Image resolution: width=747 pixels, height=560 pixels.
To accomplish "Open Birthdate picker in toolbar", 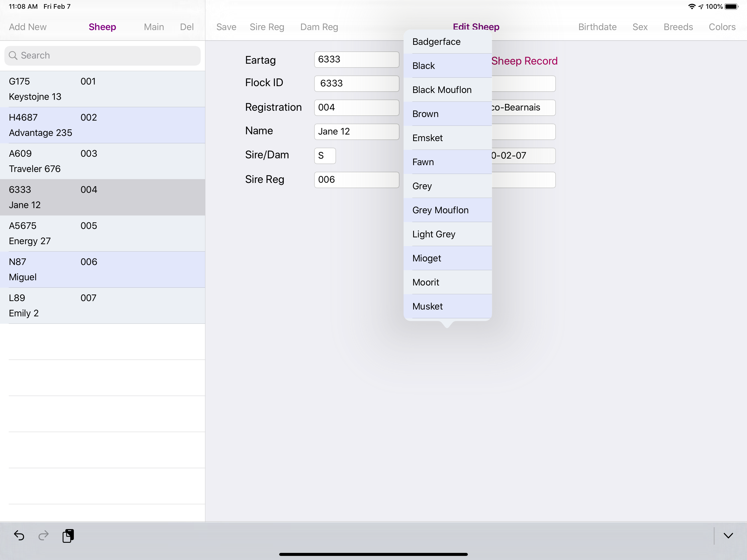I will 597,27.
